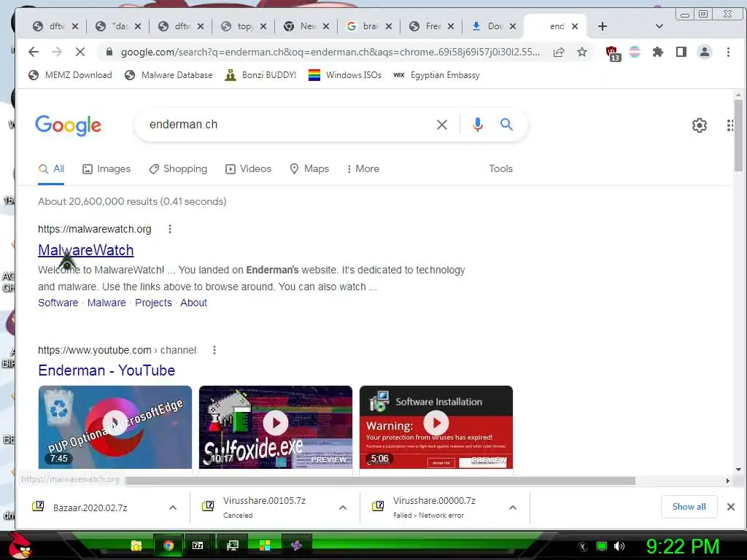Switch to the Shopping tab
This screenshot has height=560, width=747.
click(178, 169)
